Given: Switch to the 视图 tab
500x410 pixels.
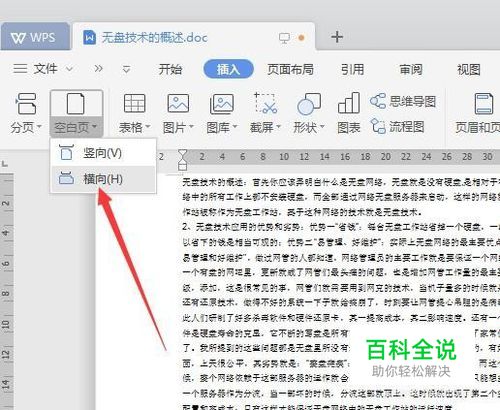Looking at the screenshot, I should pos(469,69).
